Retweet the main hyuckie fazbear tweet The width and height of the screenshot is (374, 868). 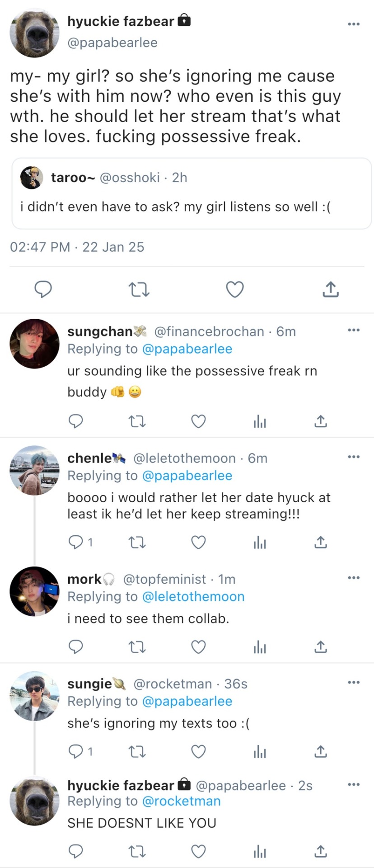[139, 289]
